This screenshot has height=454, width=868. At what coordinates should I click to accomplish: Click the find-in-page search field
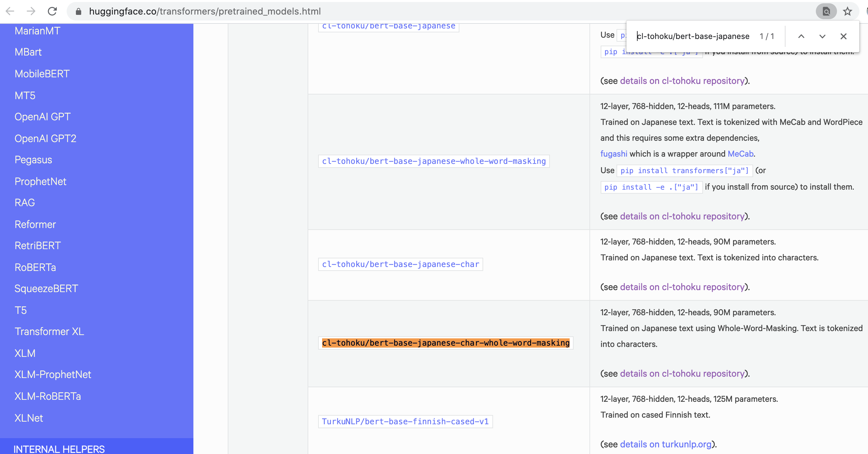click(x=692, y=36)
